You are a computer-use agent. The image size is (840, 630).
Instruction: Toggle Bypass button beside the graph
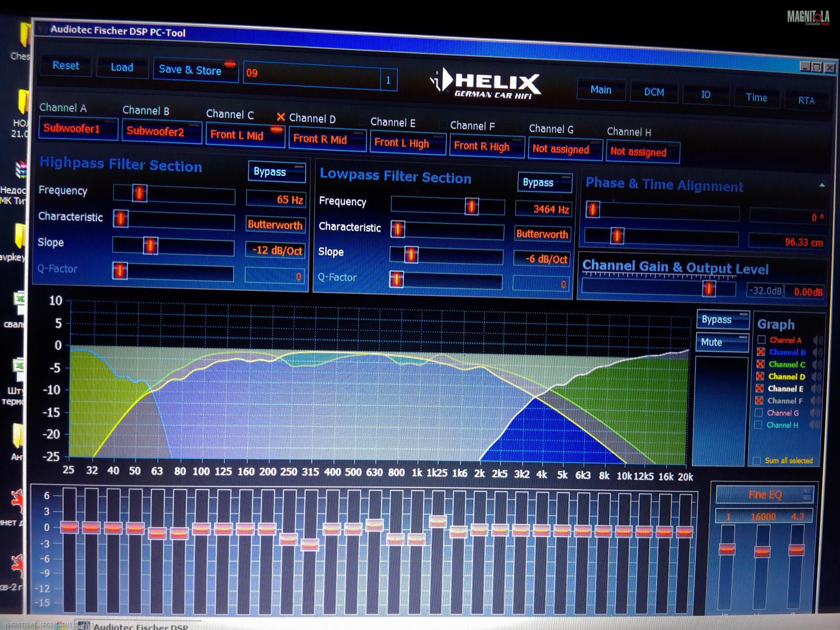722,320
